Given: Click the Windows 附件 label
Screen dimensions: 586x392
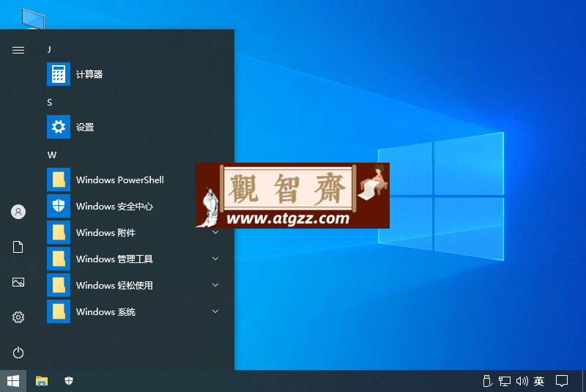Looking at the screenshot, I should (x=105, y=232).
